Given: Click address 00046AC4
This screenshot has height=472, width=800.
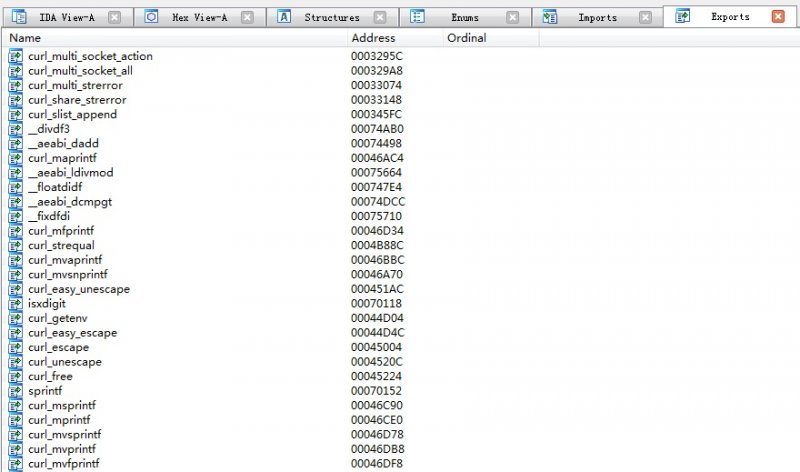Looking at the screenshot, I should [377, 158].
